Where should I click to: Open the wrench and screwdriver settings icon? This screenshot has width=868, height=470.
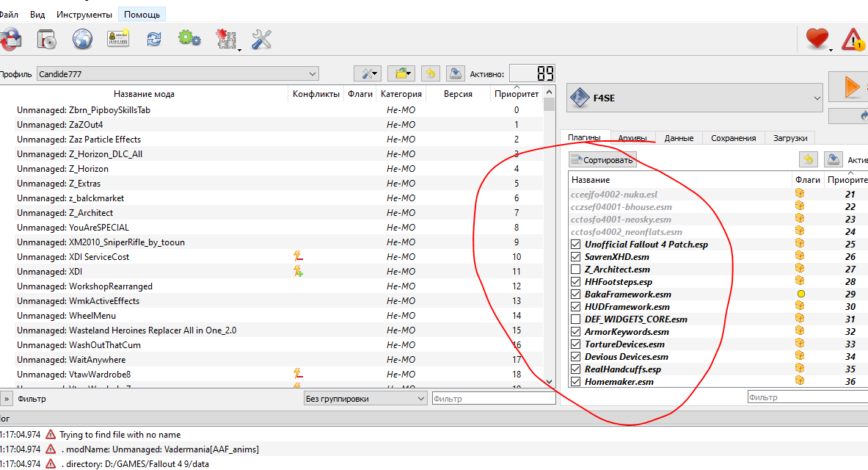tap(262, 40)
